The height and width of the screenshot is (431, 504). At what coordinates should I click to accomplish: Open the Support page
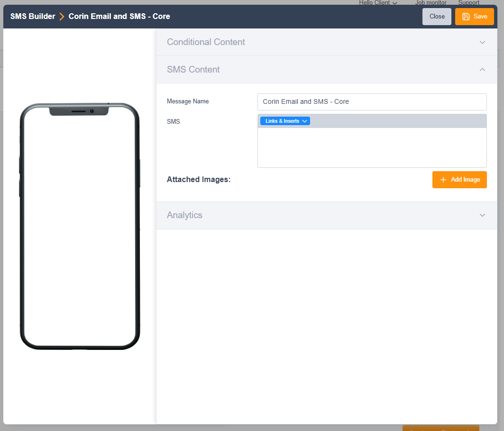pyautogui.click(x=468, y=3)
